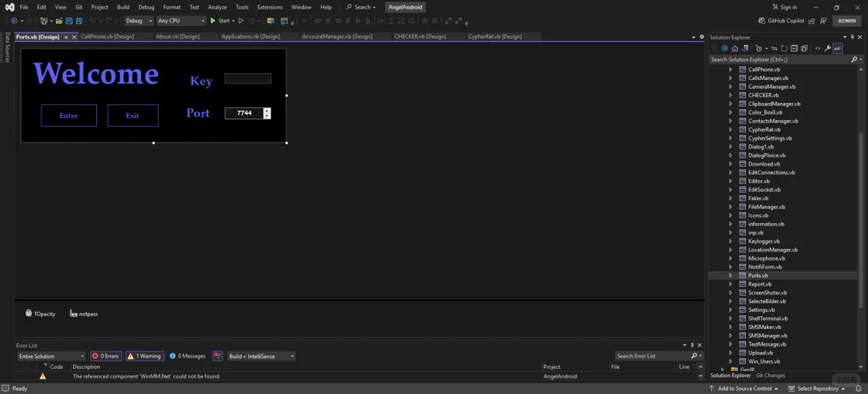The height and width of the screenshot is (394, 868).
Task: Switch to the CallPhone.vb [Design] tab
Action: tap(107, 37)
